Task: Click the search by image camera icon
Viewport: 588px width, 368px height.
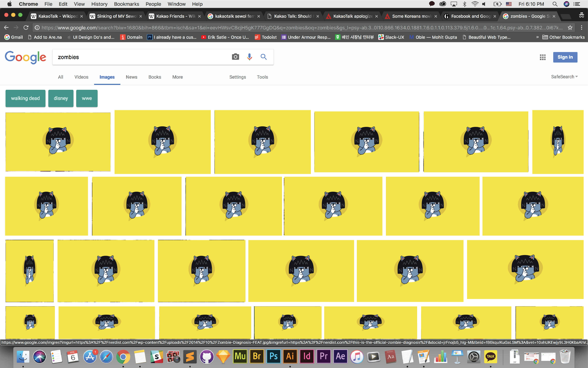Action: (x=235, y=57)
